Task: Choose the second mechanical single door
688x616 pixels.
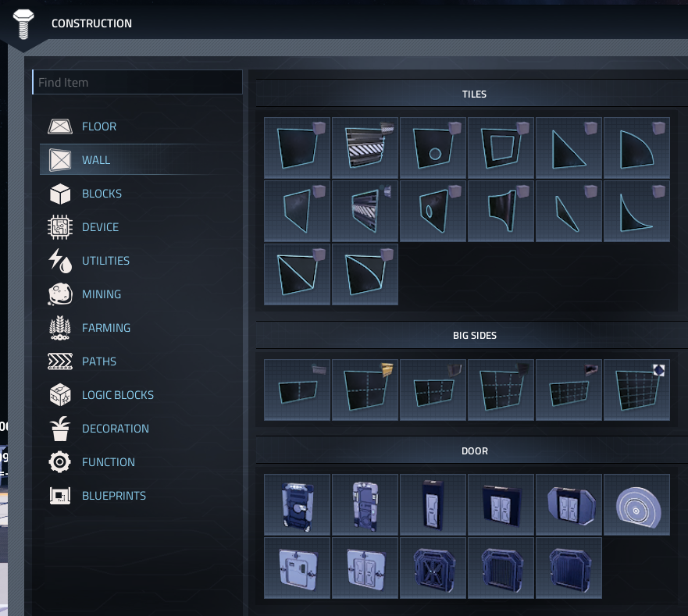Action: pyautogui.click(x=365, y=504)
